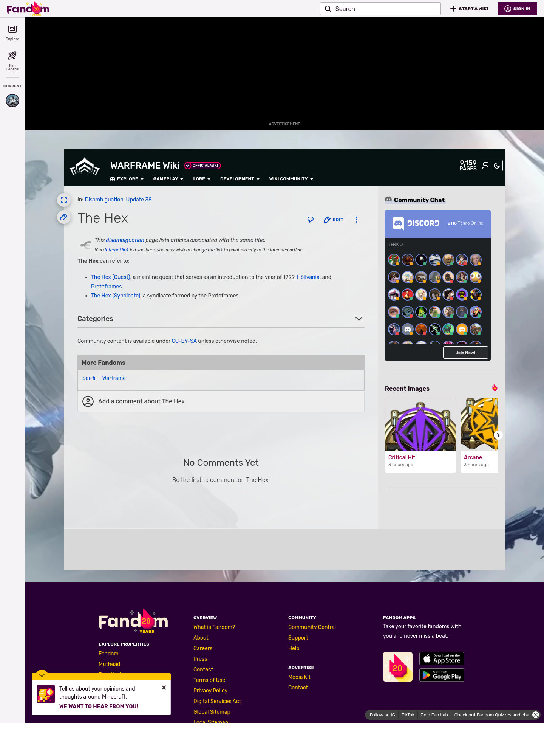Open the Gameplay dropdown menu
Viewport: 544px width, 756px height.
click(168, 179)
